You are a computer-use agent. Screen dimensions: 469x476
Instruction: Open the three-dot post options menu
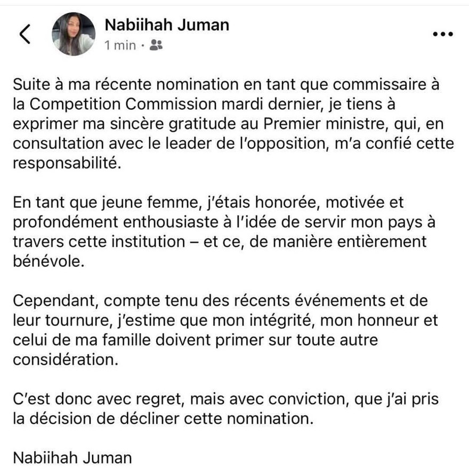(442, 34)
